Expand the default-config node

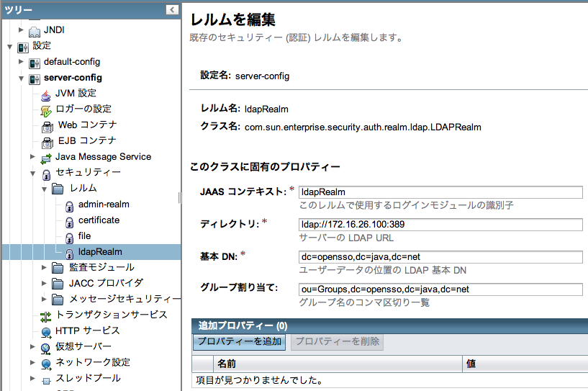22,62
